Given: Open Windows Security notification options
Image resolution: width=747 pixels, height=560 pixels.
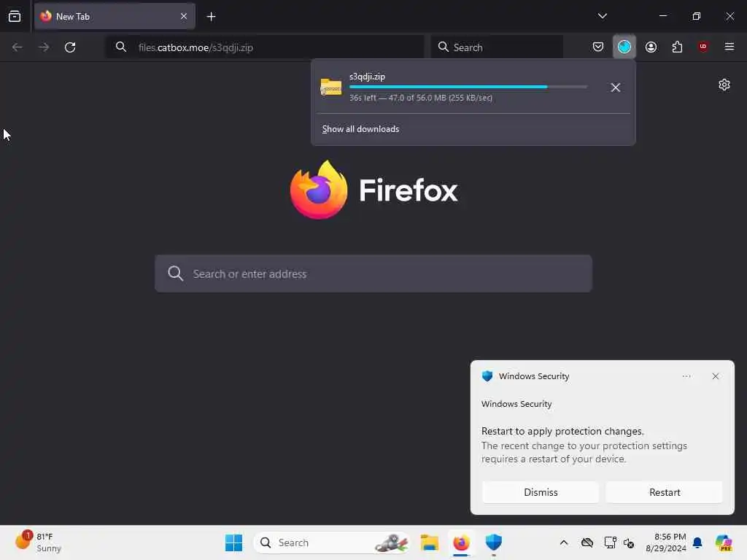Looking at the screenshot, I should coord(686,376).
